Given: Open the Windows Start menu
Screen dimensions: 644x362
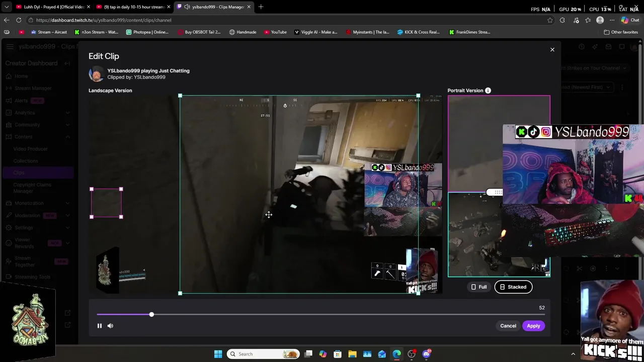Looking at the screenshot, I should [x=218, y=354].
